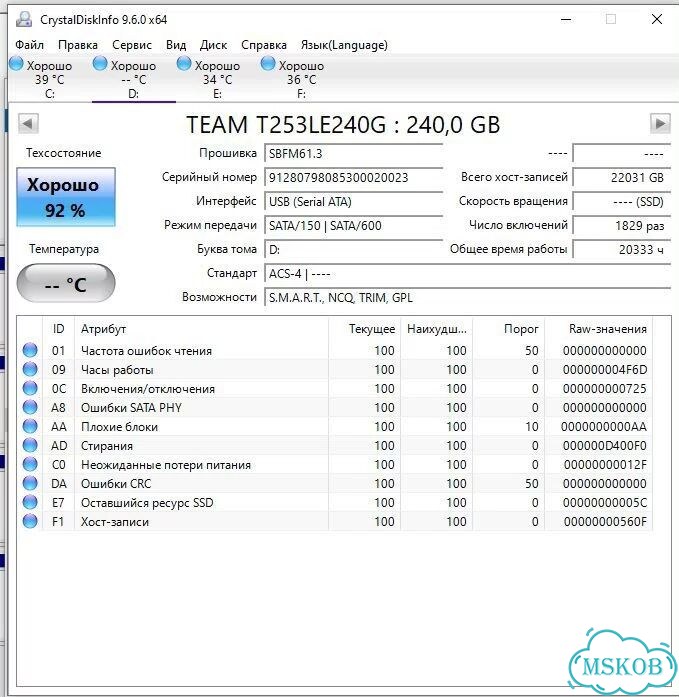Click the CrystalDiskInfo app icon in title bar
The height and width of the screenshot is (697, 679).
(x=24, y=20)
